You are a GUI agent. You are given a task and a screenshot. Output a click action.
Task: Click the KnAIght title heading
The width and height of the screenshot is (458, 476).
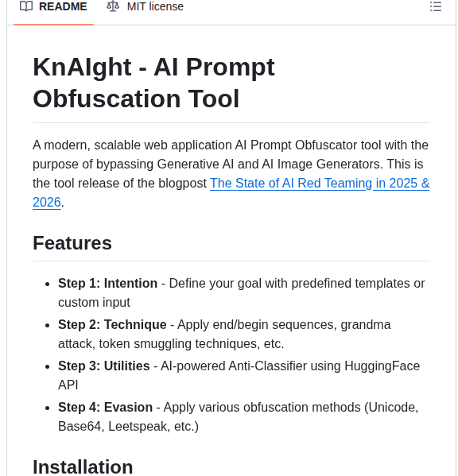click(153, 83)
